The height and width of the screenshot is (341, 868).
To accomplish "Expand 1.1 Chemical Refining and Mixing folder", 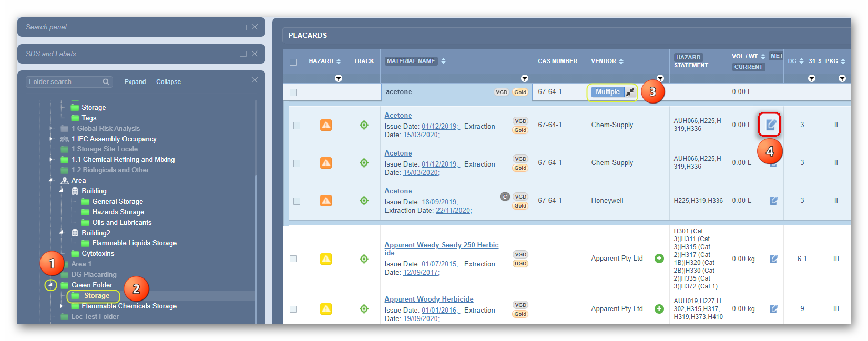I will click(51, 159).
